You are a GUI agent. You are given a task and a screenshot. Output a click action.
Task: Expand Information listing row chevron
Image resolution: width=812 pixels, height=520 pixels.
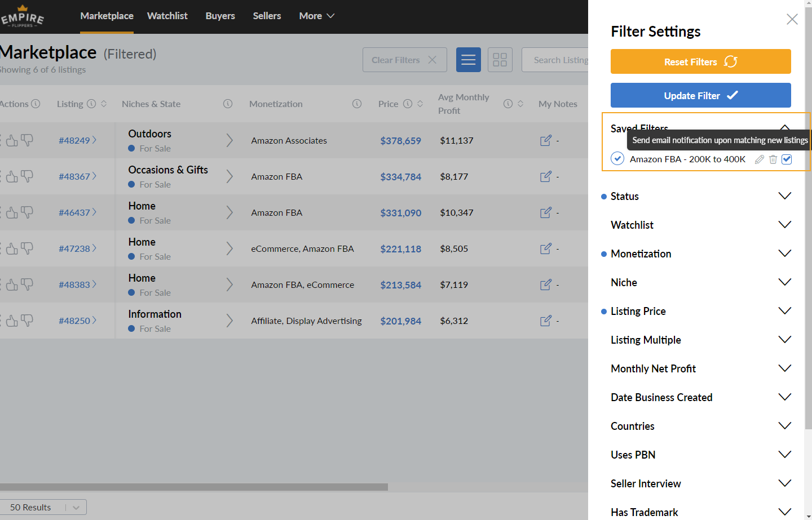pyautogui.click(x=229, y=321)
